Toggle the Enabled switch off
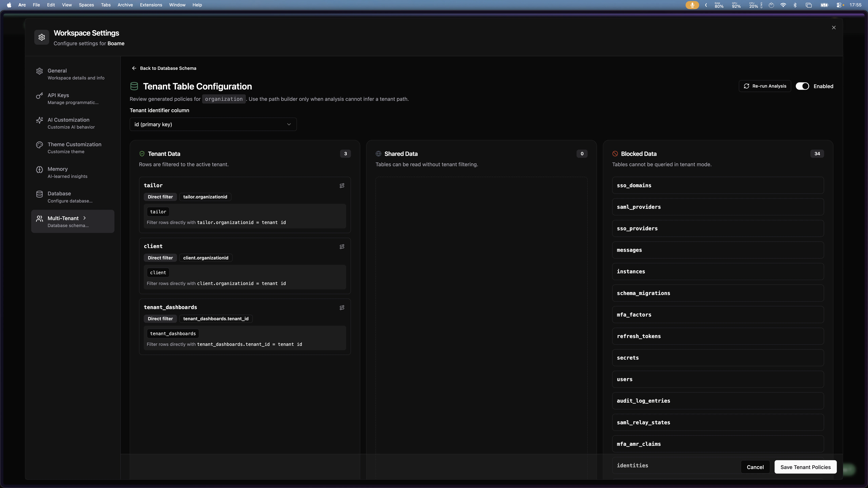868x488 pixels. click(x=802, y=86)
